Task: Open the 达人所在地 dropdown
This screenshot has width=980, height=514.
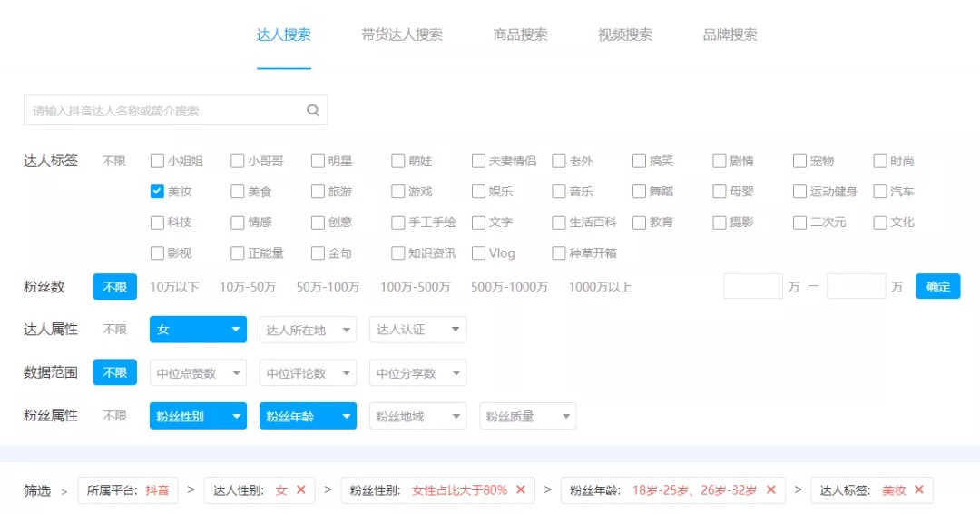Action: tap(309, 330)
